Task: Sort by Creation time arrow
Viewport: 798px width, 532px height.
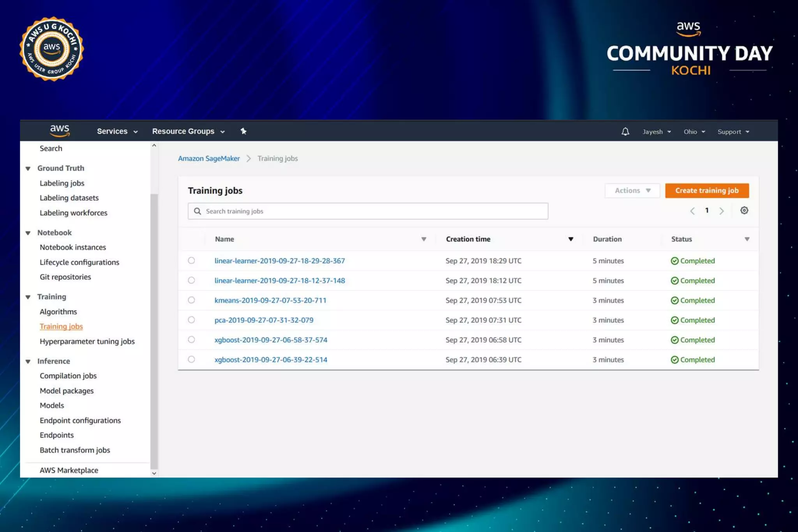Action: coord(570,239)
